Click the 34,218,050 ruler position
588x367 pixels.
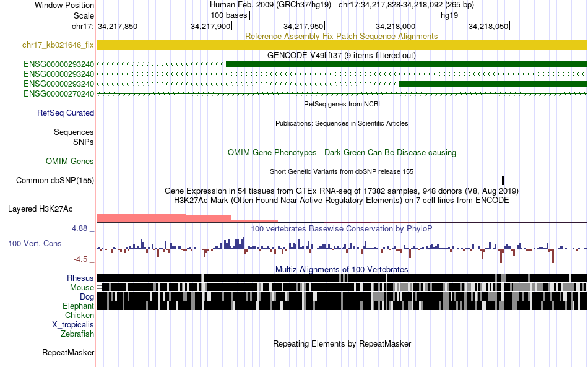pos(488,26)
